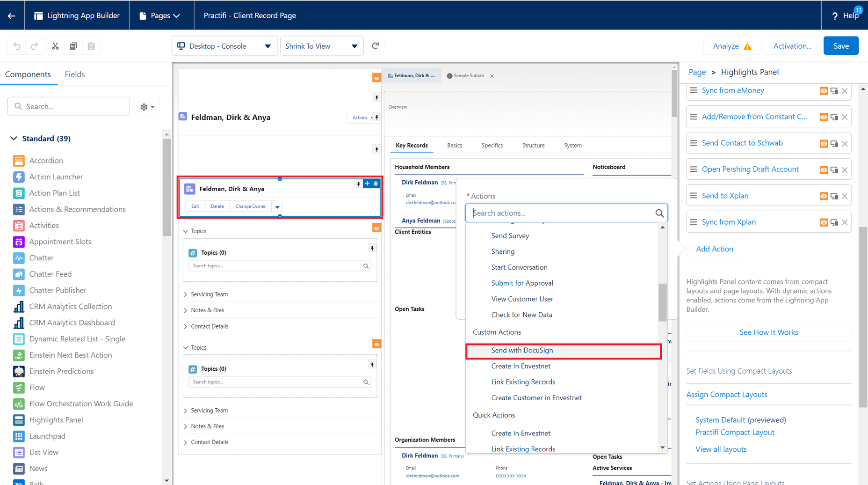868x485 pixels.
Task: Click the properties panel scrollbar
Action: [x=863, y=317]
